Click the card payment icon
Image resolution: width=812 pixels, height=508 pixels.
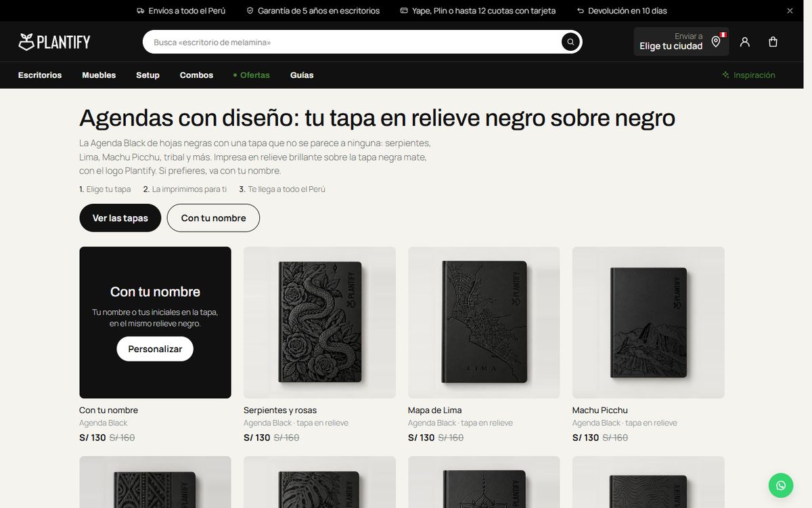(404, 11)
